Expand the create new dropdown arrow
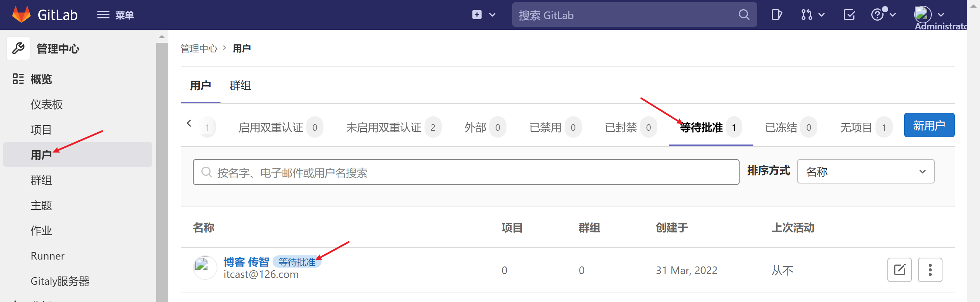 click(x=492, y=15)
